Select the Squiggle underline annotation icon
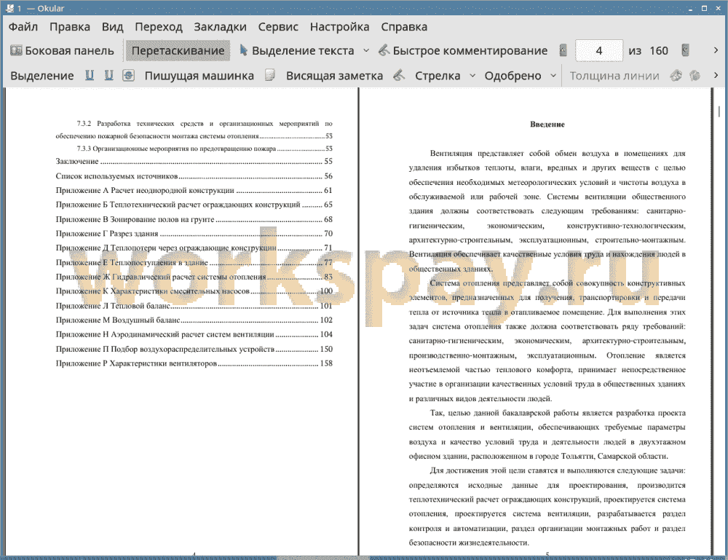The height and width of the screenshot is (560, 728). point(108,75)
